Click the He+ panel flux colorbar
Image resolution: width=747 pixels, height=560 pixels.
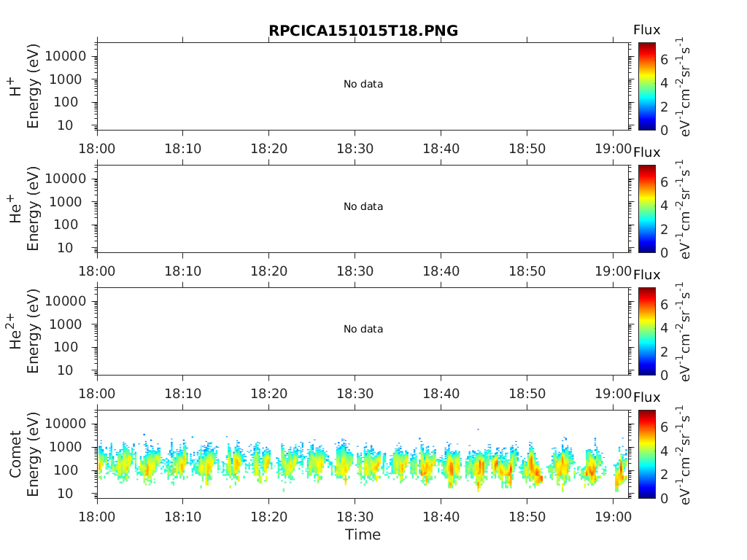pos(647,209)
